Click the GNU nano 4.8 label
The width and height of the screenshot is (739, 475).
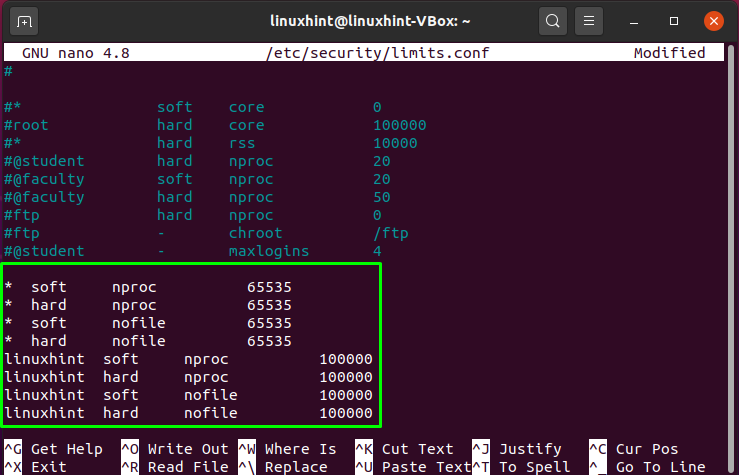point(76,53)
